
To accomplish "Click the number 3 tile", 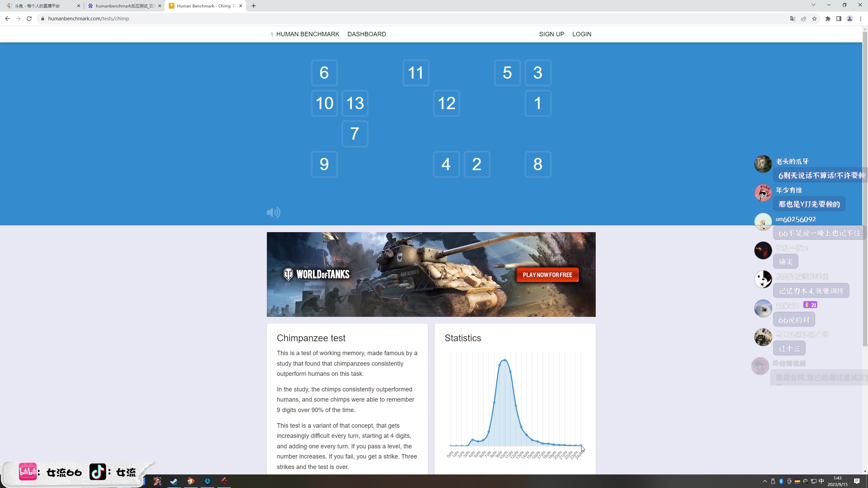I will (538, 72).
